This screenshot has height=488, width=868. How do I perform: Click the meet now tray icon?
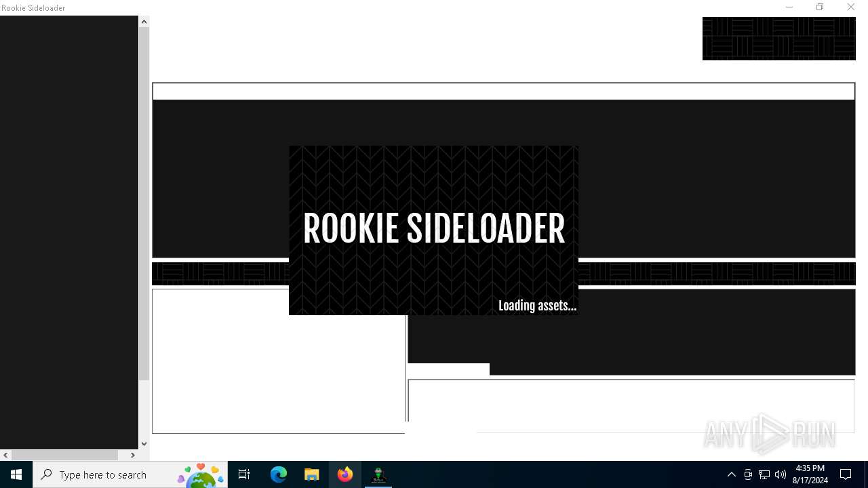pyautogui.click(x=748, y=474)
